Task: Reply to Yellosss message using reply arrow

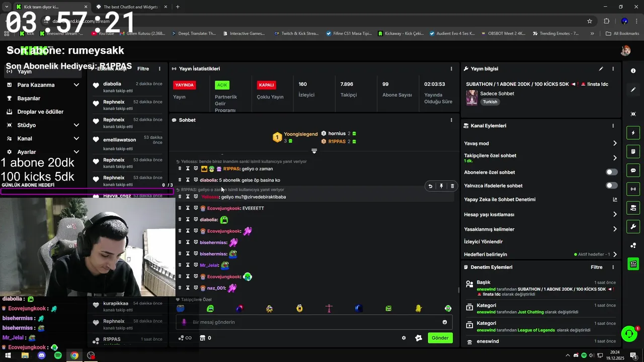Action: [430, 186]
